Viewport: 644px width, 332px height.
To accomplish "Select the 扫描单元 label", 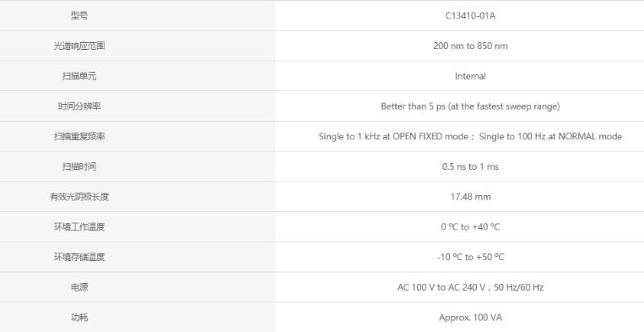I will coord(78,76).
